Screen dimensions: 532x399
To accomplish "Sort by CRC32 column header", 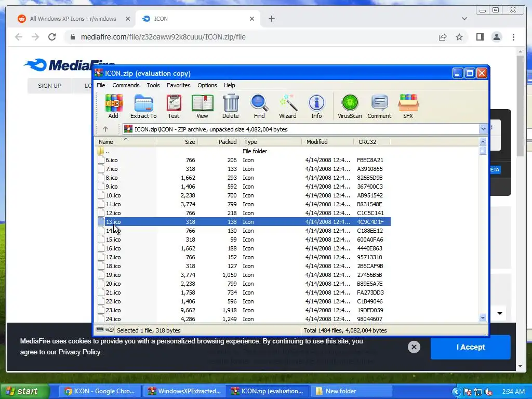I will pos(372,142).
